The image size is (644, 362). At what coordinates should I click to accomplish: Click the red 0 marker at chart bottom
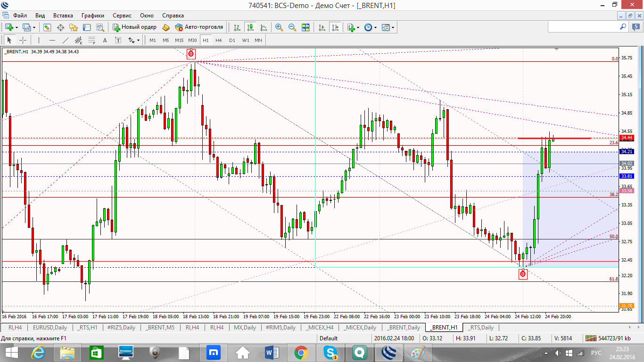pyautogui.click(x=523, y=274)
